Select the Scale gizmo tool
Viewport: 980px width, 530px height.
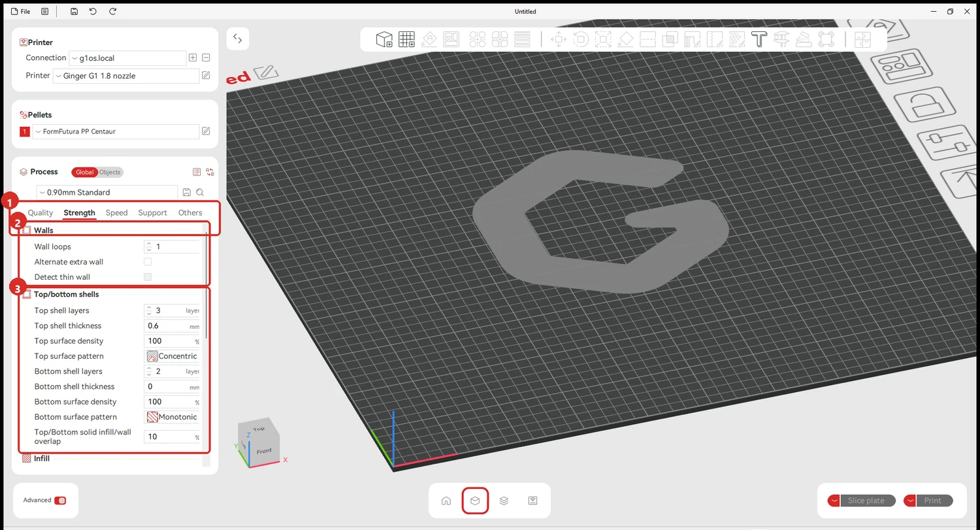coord(603,39)
